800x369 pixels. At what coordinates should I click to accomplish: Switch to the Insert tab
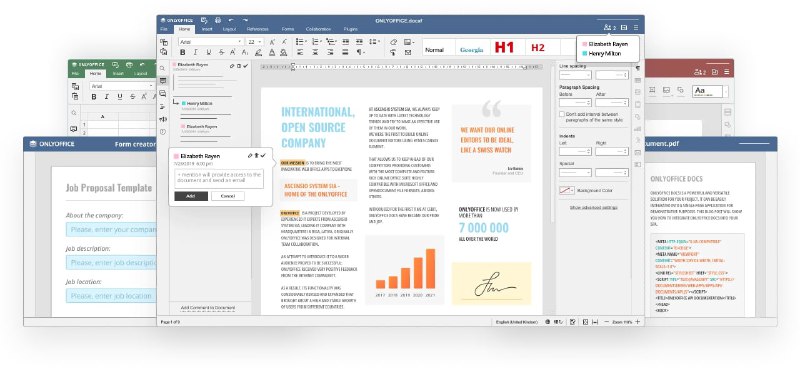[207, 29]
